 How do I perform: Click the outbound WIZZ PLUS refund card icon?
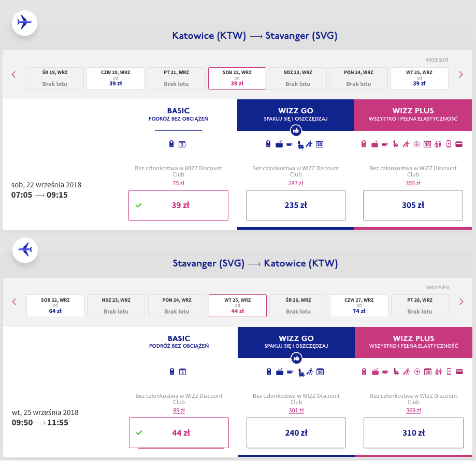tap(459, 144)
